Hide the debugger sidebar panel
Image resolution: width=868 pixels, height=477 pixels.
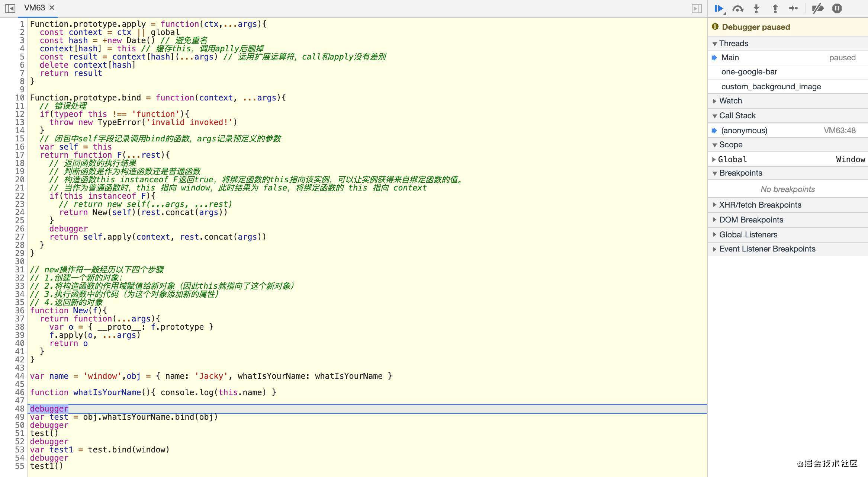coord(697,8)
